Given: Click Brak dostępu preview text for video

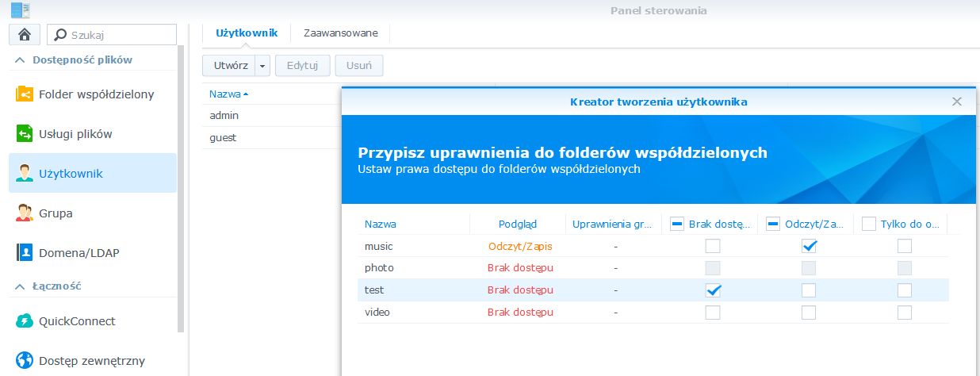Looking at the screenshot, I should [x=520, y=313].
